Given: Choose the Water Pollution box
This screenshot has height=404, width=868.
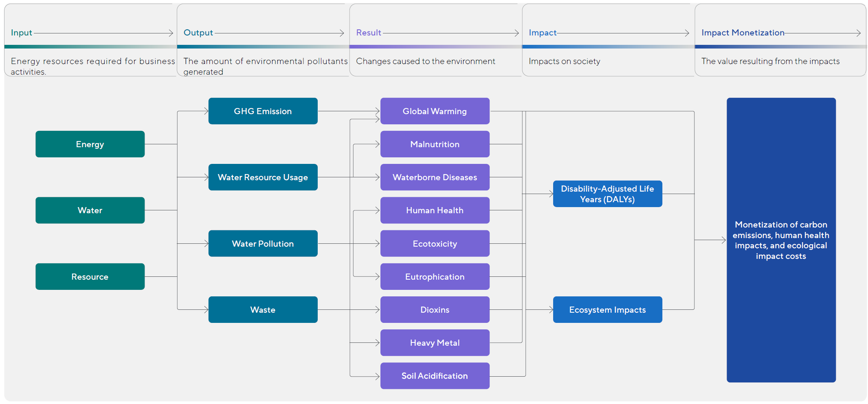Looking at the screenshot, I should 263,243.
